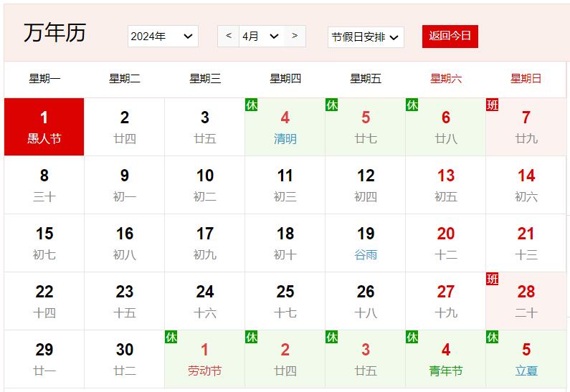
Task: Select April 1 愚人节 date cell
Action: coord(44,127)
